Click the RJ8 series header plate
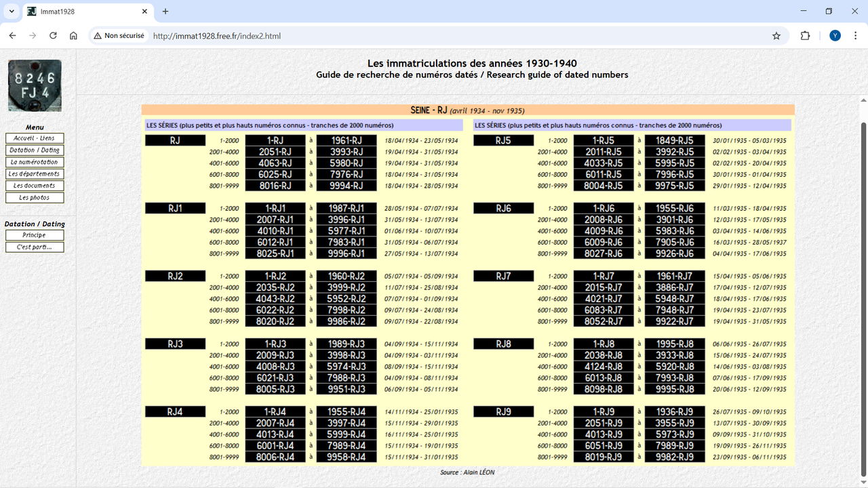This screenshot has width=868, height=488. point(503,344)
